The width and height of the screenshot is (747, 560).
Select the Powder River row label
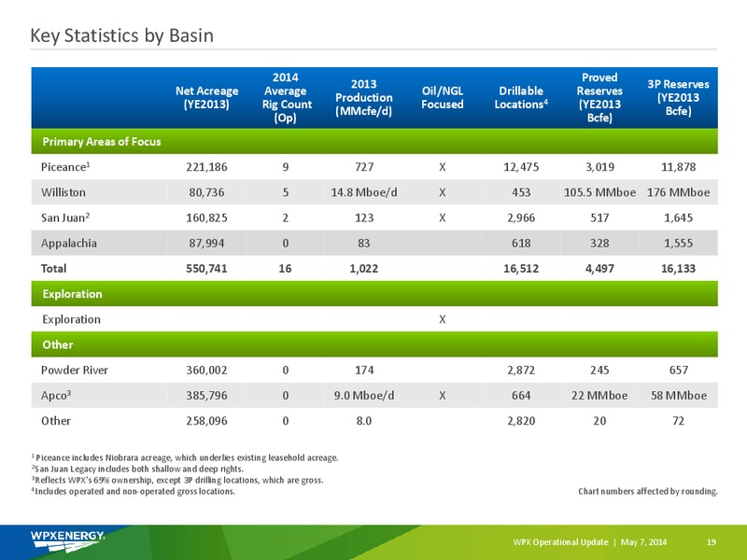tap(75, 370)
